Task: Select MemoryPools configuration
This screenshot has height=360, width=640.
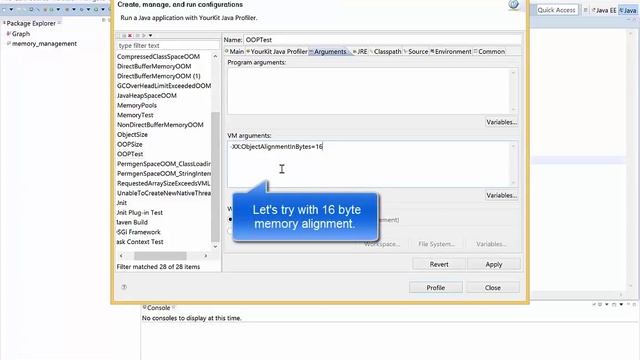Action: (137, 105)
